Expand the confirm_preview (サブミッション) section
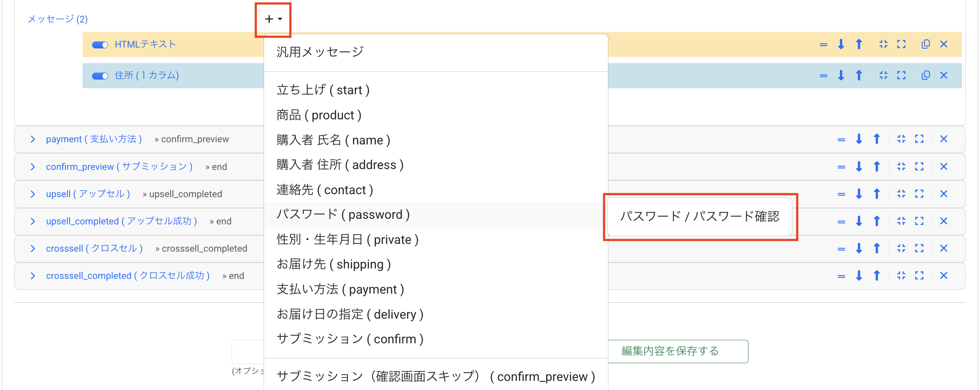980x390 pixels. [33, 167]
